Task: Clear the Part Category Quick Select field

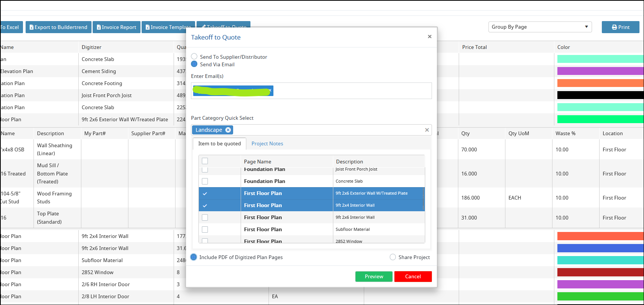Action: pyautogui.click(x=427, y=130)
